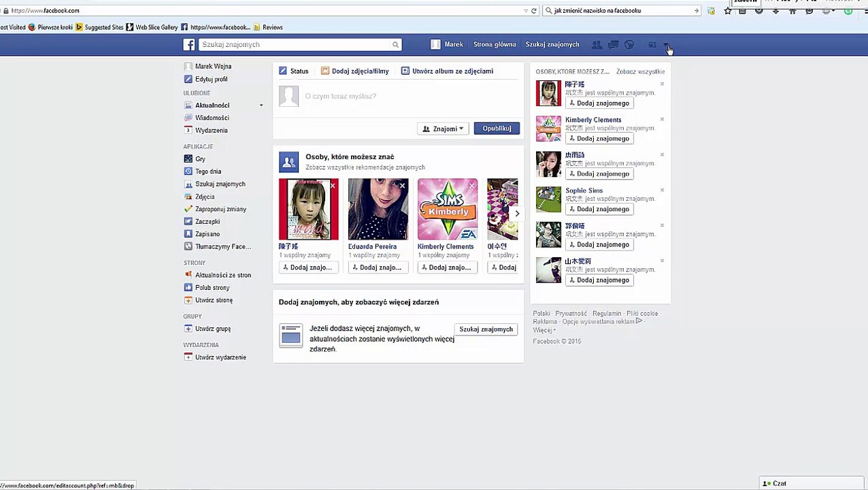Show next suggested people with arrow
This screenshot has height=490, width=868.
tap(517, 214)
